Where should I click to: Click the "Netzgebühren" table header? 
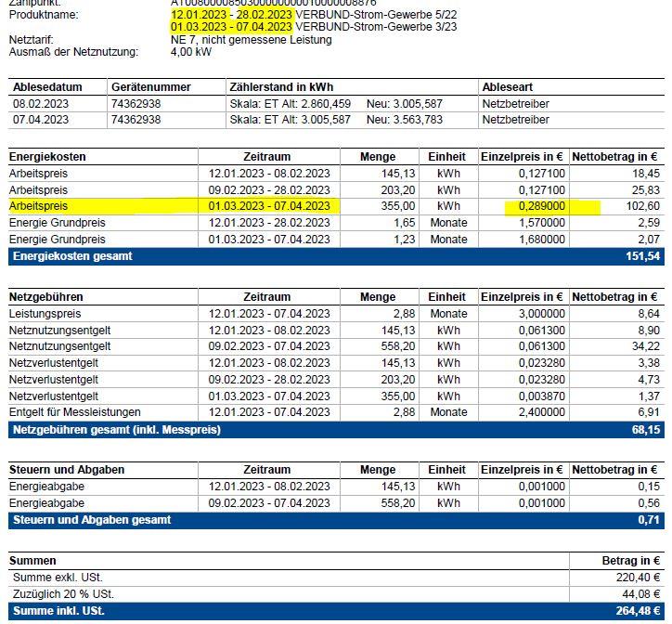(x=45, y=297)
